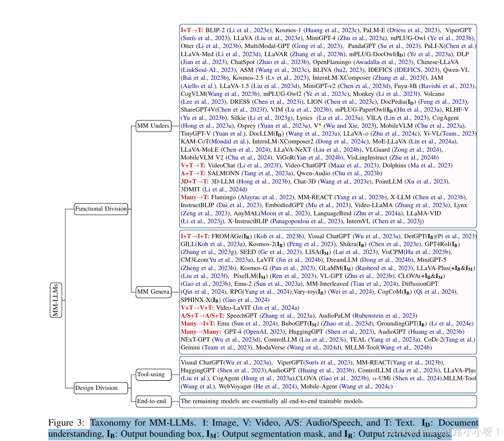
Task: Open the IDEFICS, 2023 citation
Action: [417, 70]
